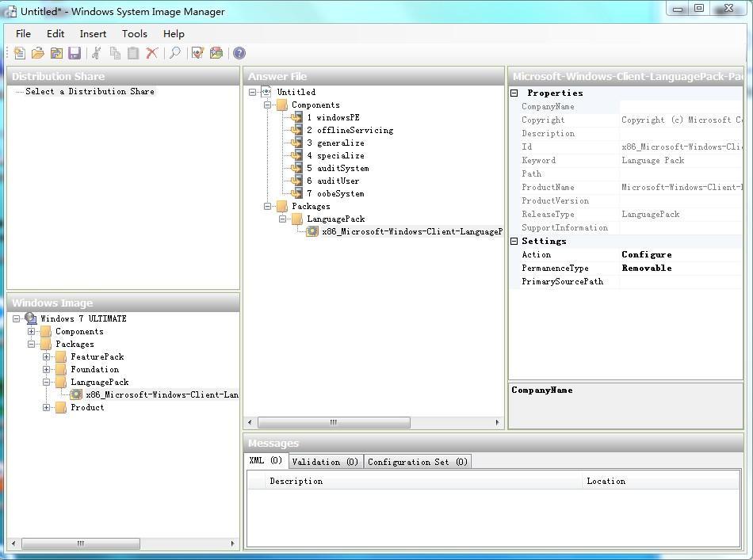
Task: Collapse the Windows 7 ULTIMATE root node
Action: [17, 318]
